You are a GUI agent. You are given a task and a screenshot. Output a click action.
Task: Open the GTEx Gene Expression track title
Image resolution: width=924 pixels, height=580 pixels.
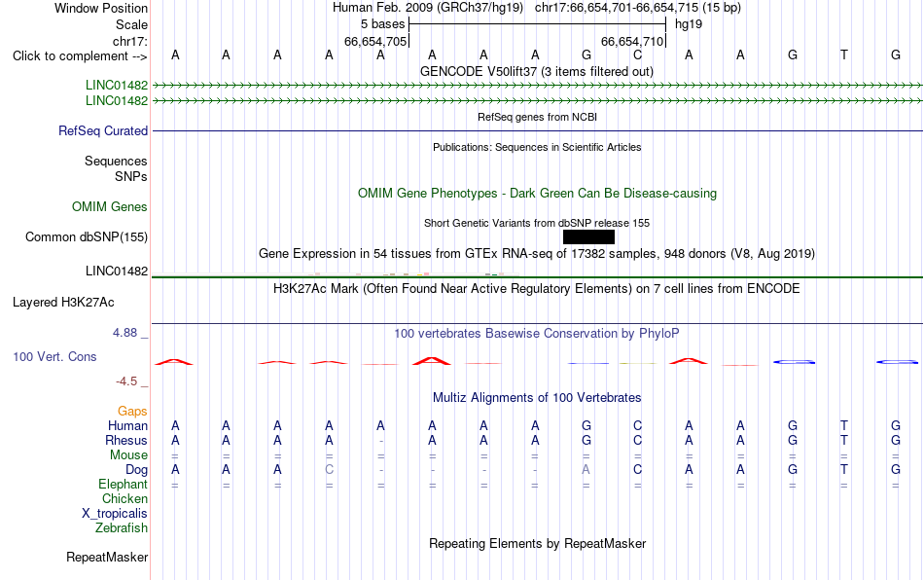(537, 254)
